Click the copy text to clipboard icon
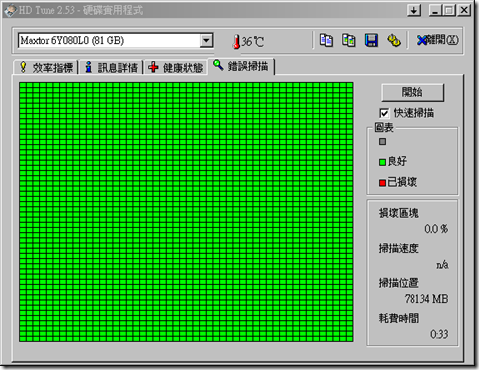This screenshot has width=479, height=370. coord(326,41)
